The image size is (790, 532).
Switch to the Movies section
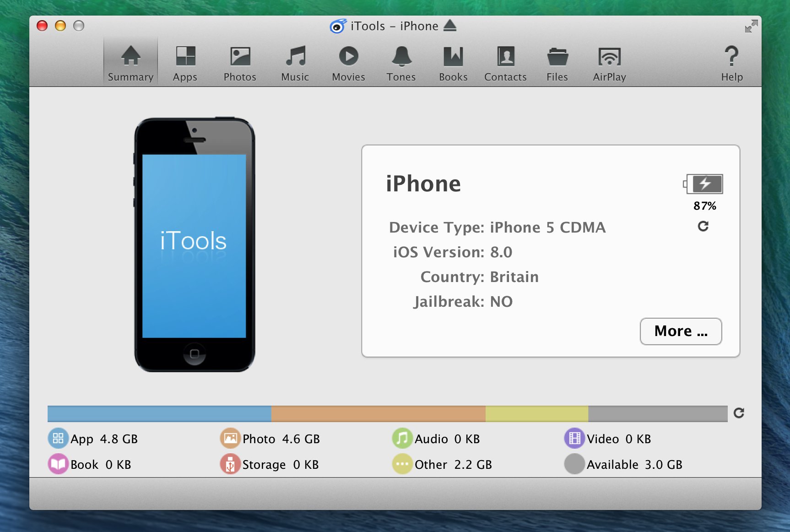348,63
